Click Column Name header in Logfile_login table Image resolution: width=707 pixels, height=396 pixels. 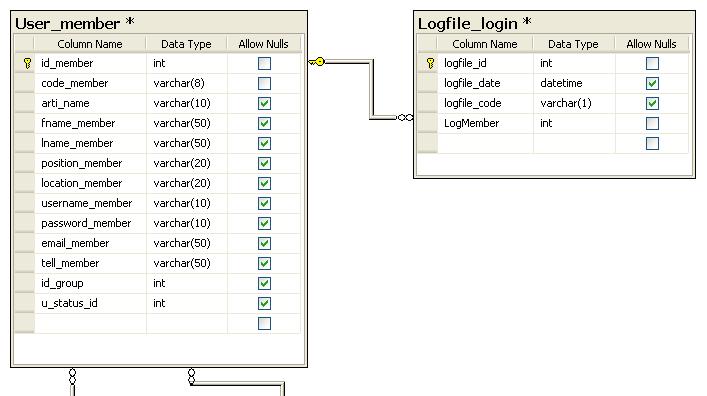point(485,44)
